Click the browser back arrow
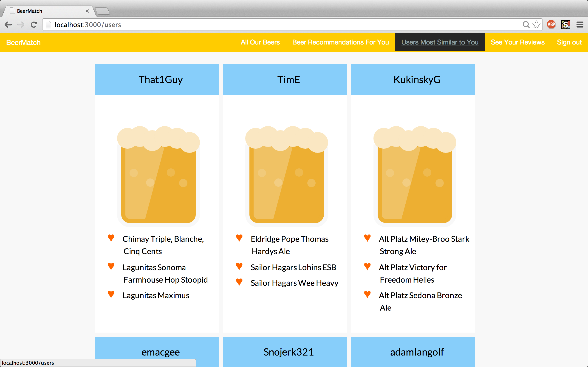Image resolution: width=588 pixels, height=367 pixels. pyautogui.click(x=8, y=25)
